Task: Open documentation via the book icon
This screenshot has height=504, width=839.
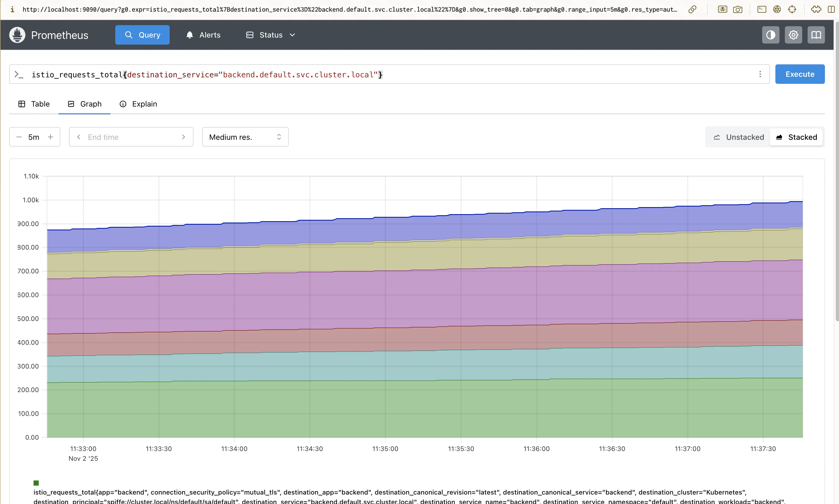Action: 816,35
